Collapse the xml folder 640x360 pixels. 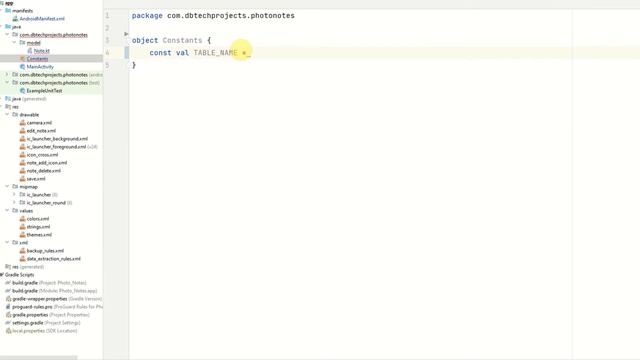pos(7,242)
